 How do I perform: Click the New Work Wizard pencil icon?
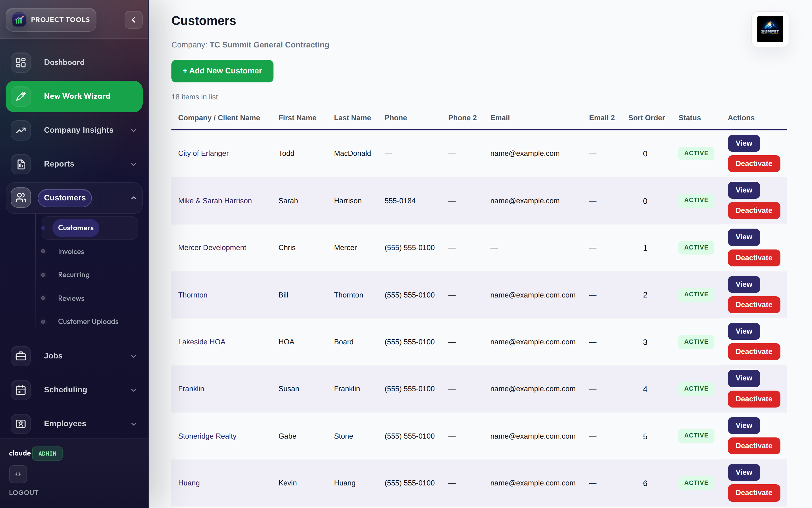pos(21,97)
